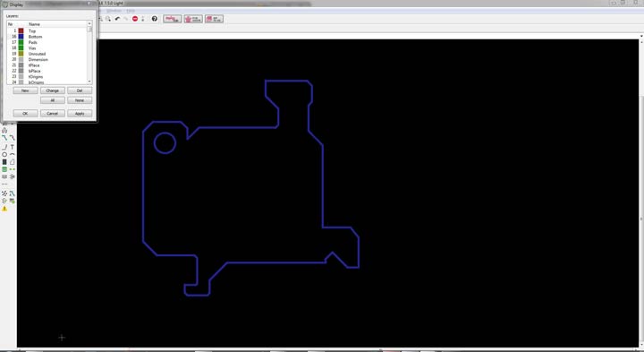Click the first pink service button in toolbar
Screen dimensions: 644x352
click(x=172, y=19)
